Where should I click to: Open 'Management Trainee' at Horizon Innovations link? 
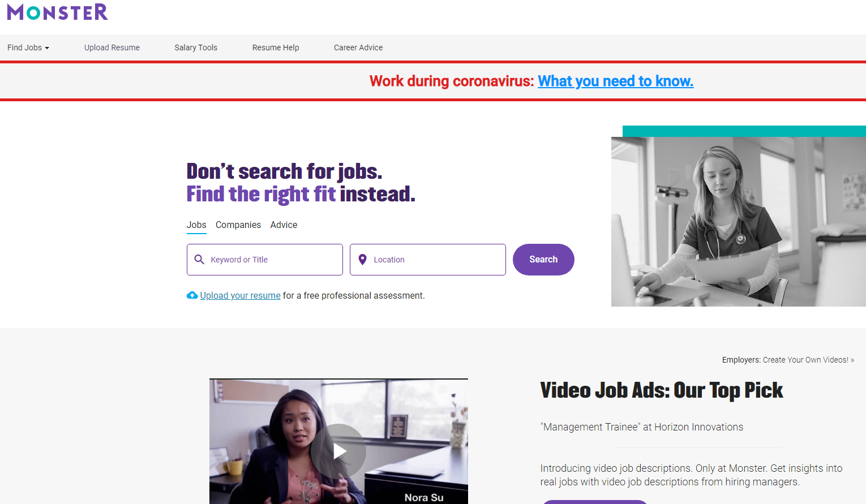(642, 427)
